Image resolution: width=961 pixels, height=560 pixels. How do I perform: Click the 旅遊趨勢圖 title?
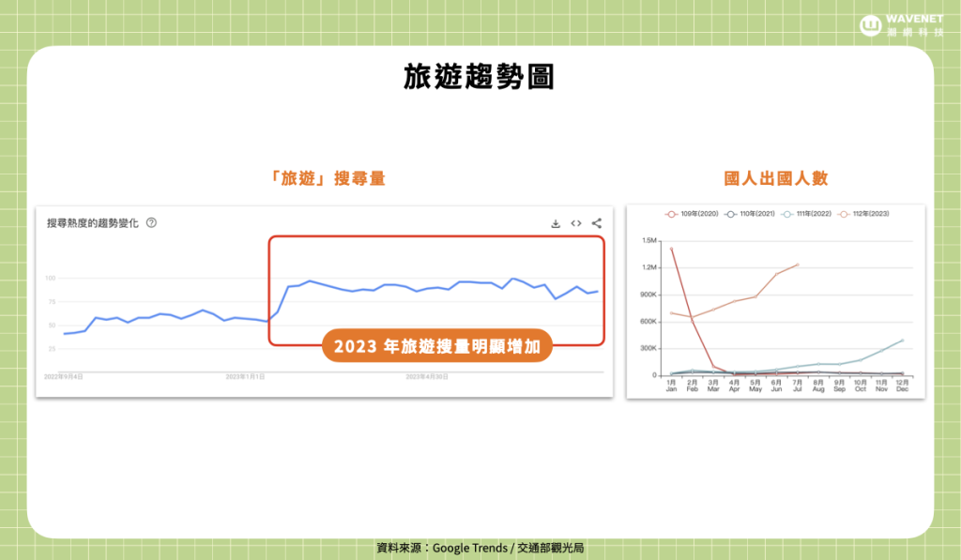pyautogui.click(x=480, y=78)
